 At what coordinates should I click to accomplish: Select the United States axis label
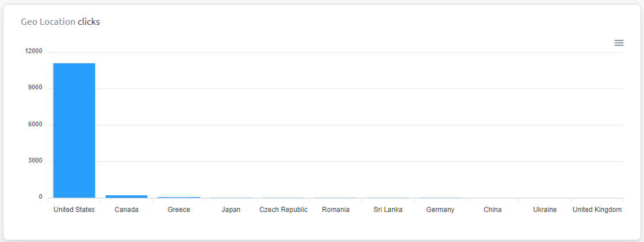click(x=74, y=210)
